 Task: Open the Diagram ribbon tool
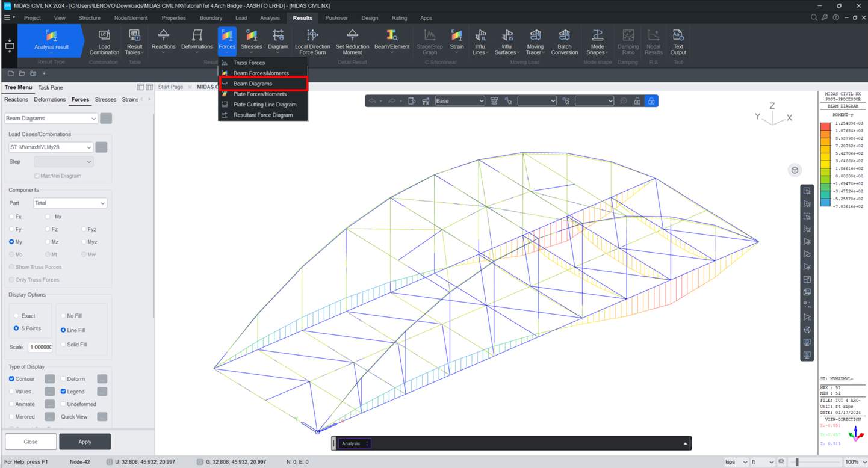point(277,40)
